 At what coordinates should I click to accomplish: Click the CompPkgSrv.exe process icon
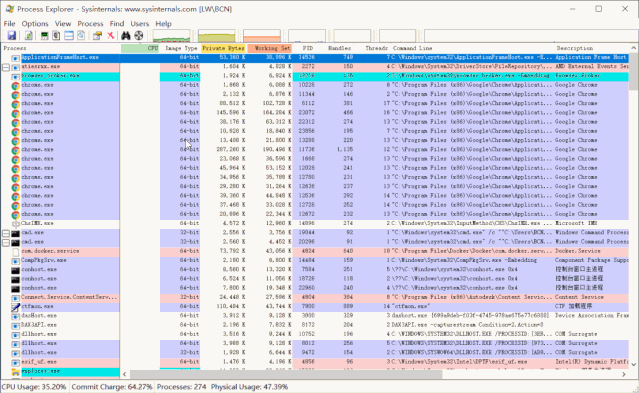coord(15,261)
